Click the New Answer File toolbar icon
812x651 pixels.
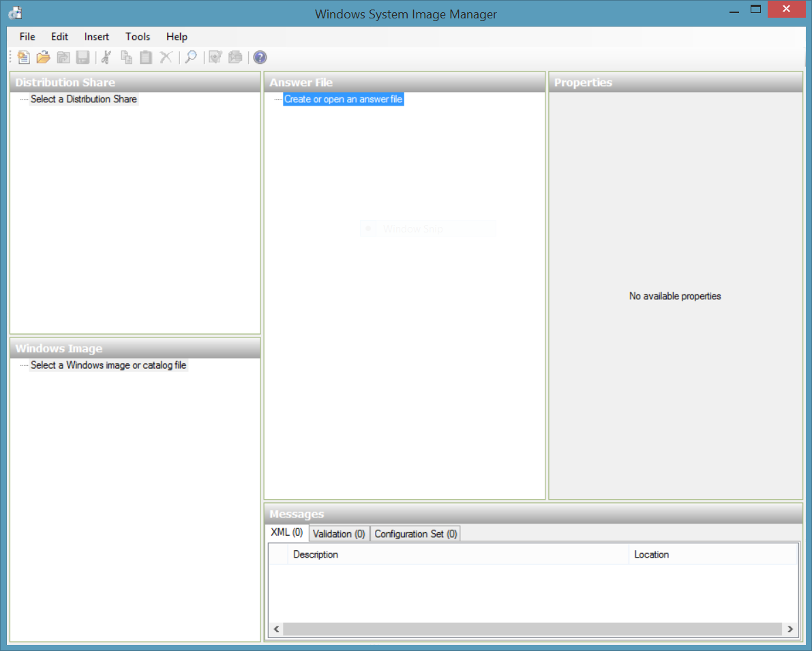click(23, 57)
